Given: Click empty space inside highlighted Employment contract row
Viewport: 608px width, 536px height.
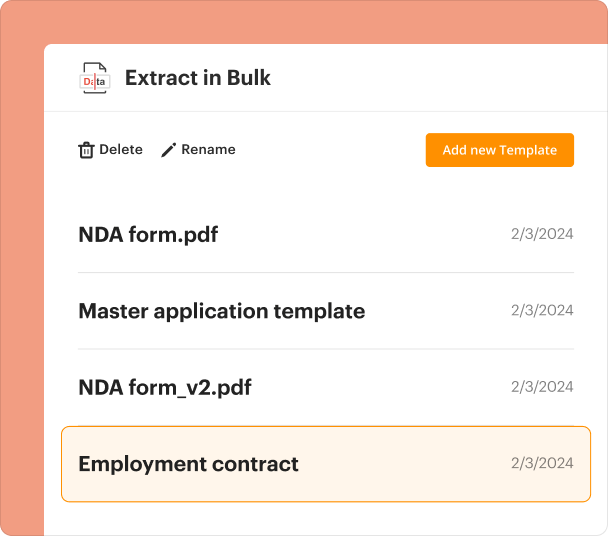Looking at the screenshot, I should click(x=400, y=464).
